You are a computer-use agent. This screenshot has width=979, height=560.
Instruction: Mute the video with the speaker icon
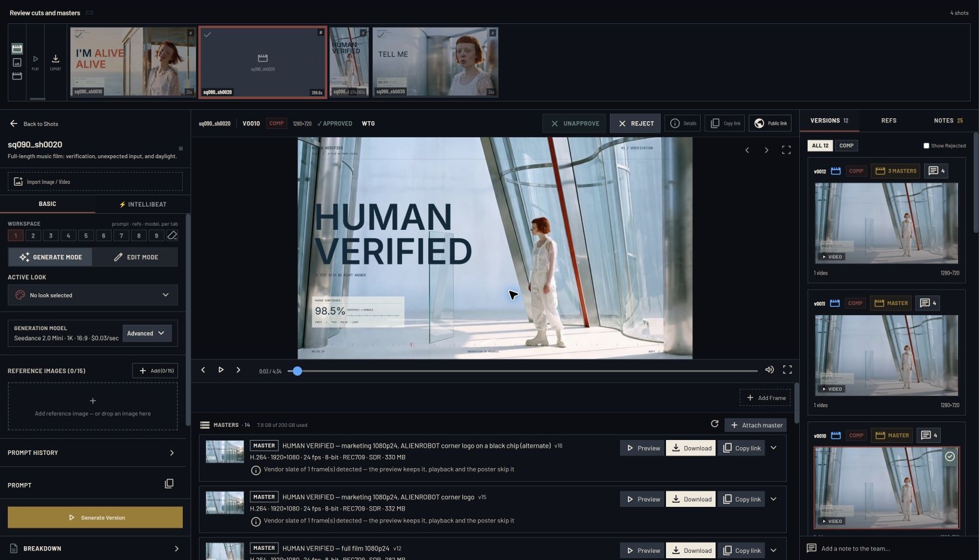(769, 370)
